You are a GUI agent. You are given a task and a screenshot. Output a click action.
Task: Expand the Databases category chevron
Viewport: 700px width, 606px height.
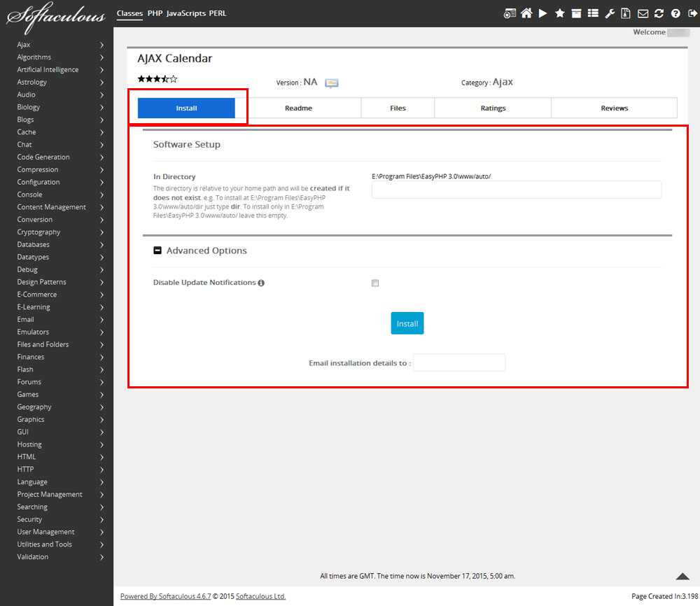(101, 245)
